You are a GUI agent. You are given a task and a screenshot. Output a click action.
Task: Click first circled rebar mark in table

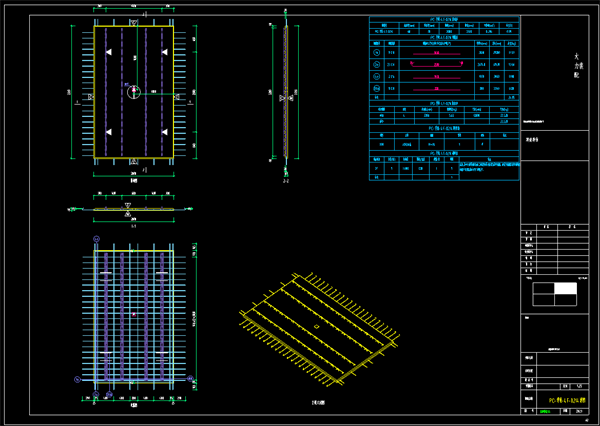coord(377,53)
